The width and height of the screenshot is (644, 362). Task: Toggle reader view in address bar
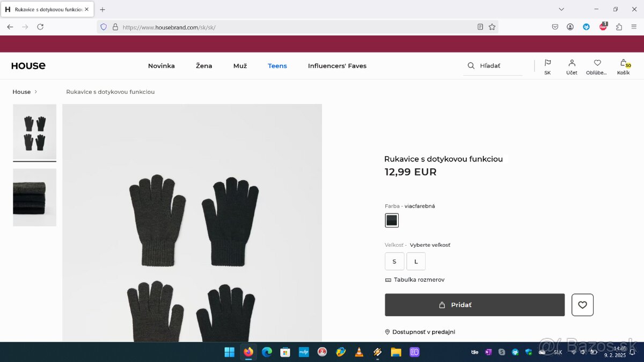point(480,27)
